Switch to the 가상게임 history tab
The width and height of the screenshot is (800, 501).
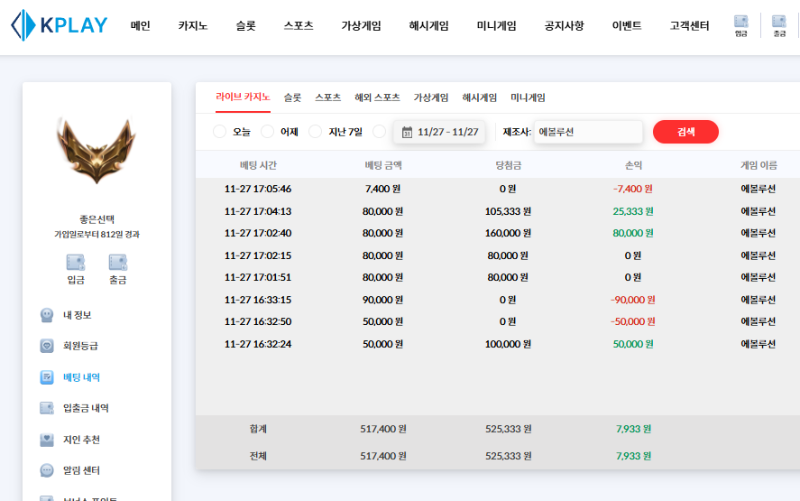click(x=431, y=97)
